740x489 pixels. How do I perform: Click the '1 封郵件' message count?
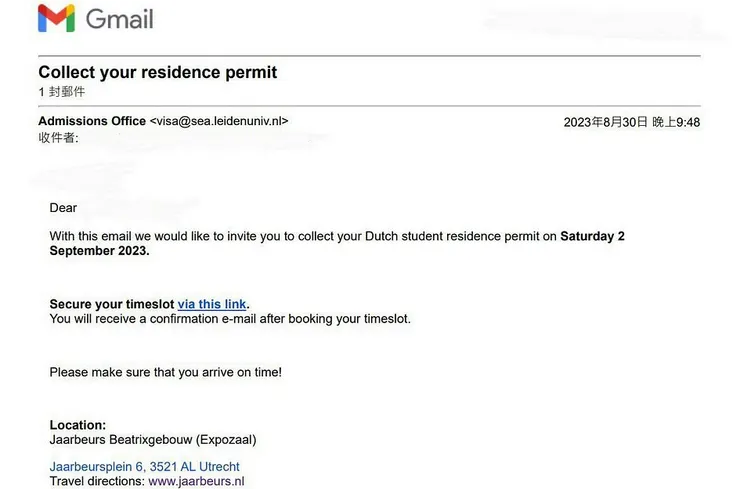61,91
